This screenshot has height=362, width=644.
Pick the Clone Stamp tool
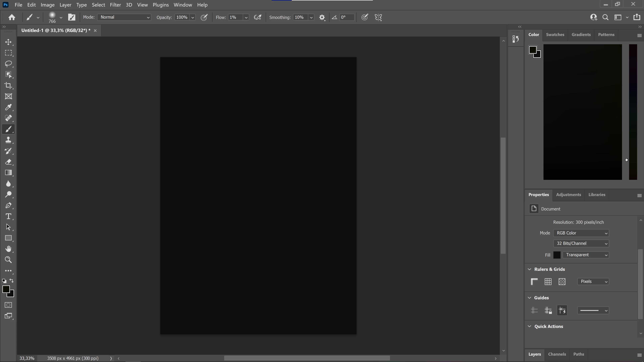8,140
